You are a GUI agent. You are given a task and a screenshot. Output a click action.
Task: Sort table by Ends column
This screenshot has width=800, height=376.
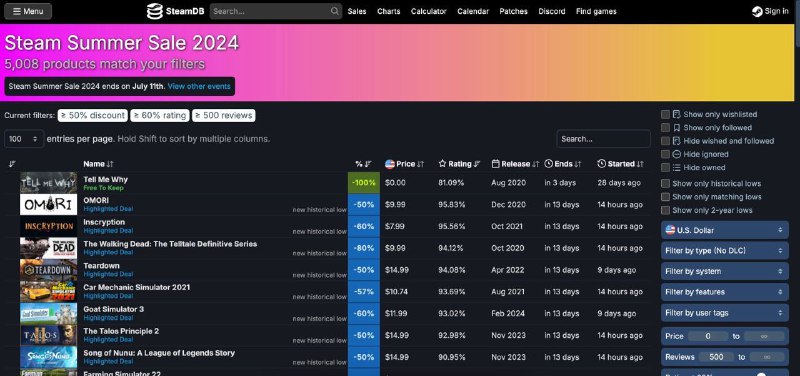tap(563, 164)
